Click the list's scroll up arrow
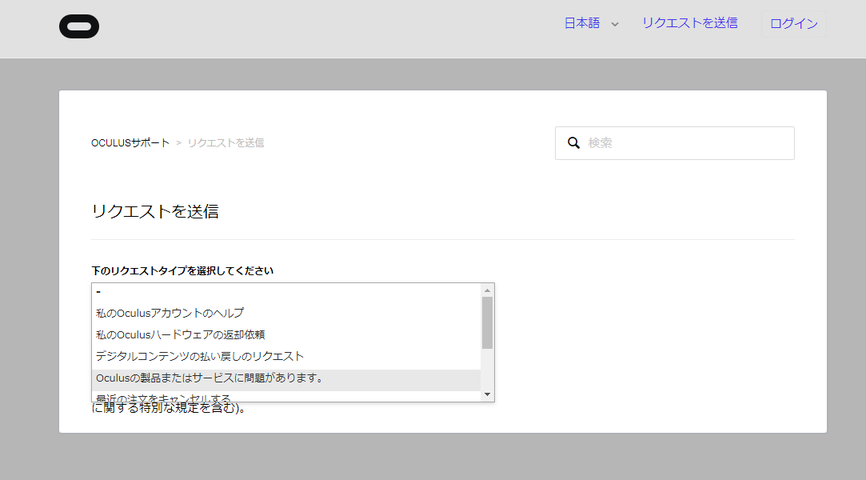The height and width of the screenshot is (480, 866). coord(487,291)
